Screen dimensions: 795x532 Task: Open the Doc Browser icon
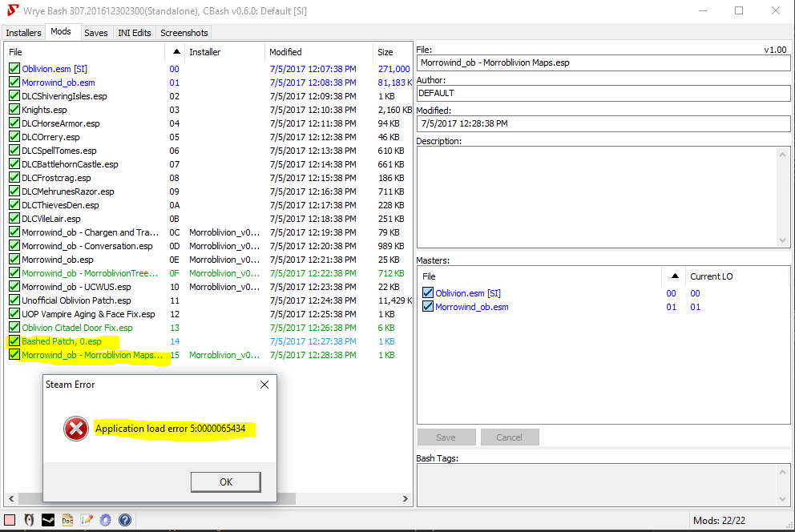pos(67,520)
